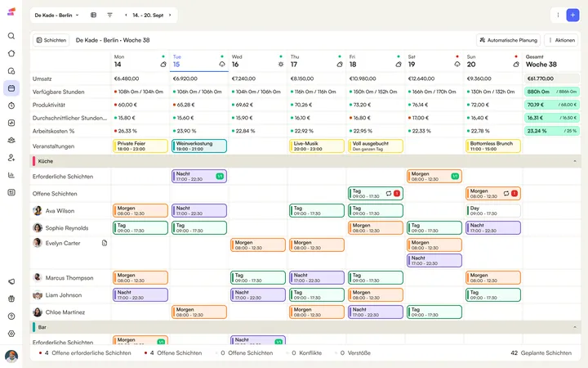The width and height of the screenshot is (588, 368).
Task: Open the filter icon in the top toolbar
Action: [x=110, y=15]
